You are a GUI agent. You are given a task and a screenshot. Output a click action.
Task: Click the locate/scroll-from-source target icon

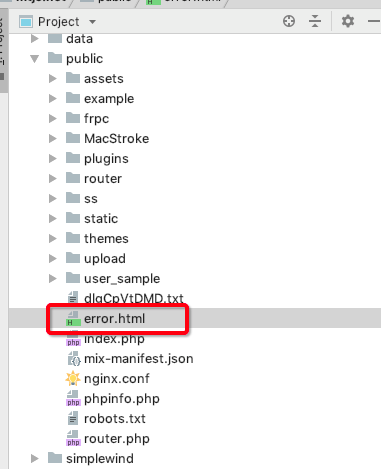(x=289, y=21)
